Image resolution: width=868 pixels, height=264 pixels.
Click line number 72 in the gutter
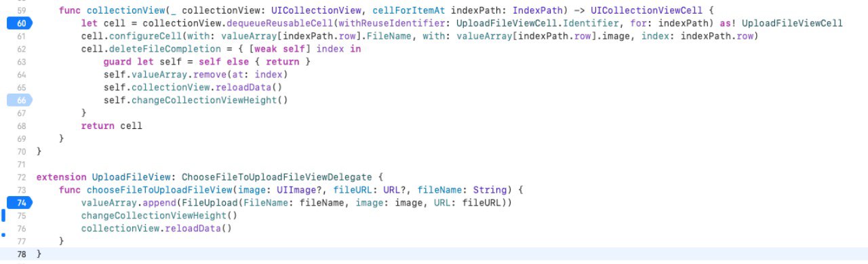point(21,177)
